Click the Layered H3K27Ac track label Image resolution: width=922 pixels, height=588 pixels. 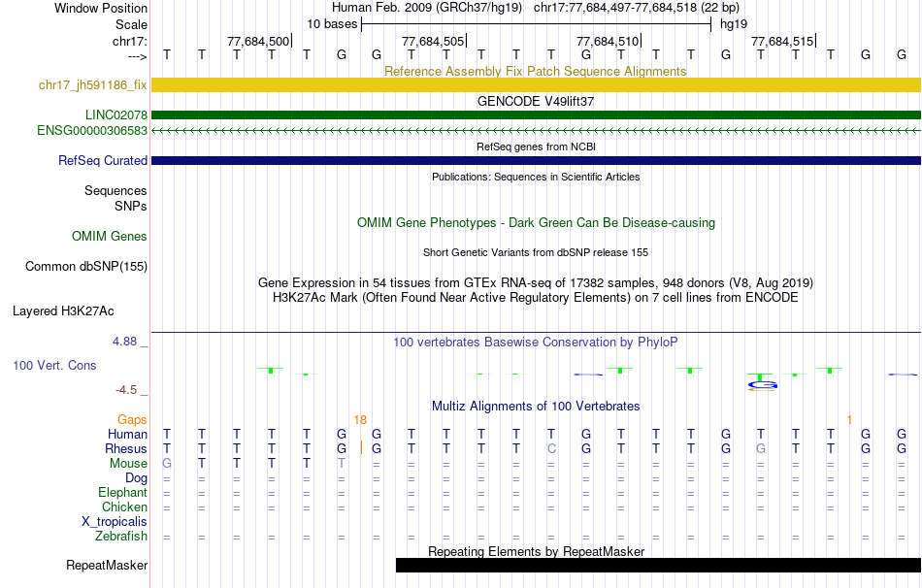coord(63,311)
